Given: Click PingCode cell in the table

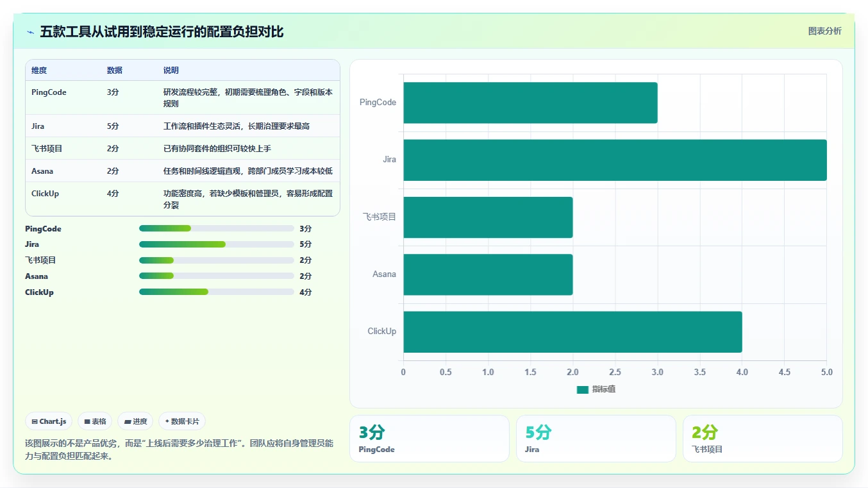Looking at the screenshot, I should 49,92.
